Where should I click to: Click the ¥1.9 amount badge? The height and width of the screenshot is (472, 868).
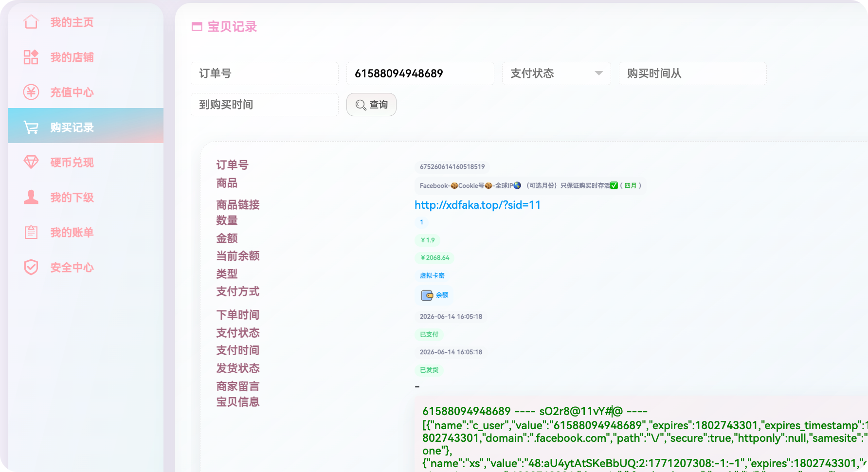(x=428, y=240)
